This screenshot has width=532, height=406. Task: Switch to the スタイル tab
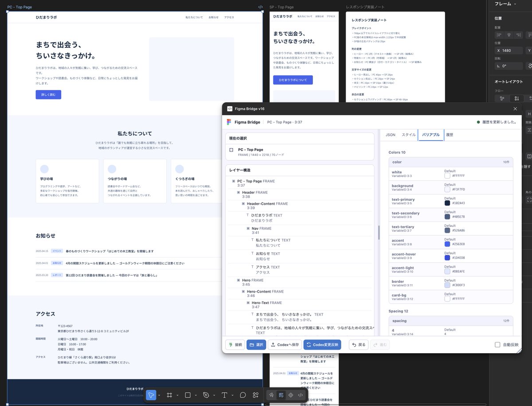409,135
